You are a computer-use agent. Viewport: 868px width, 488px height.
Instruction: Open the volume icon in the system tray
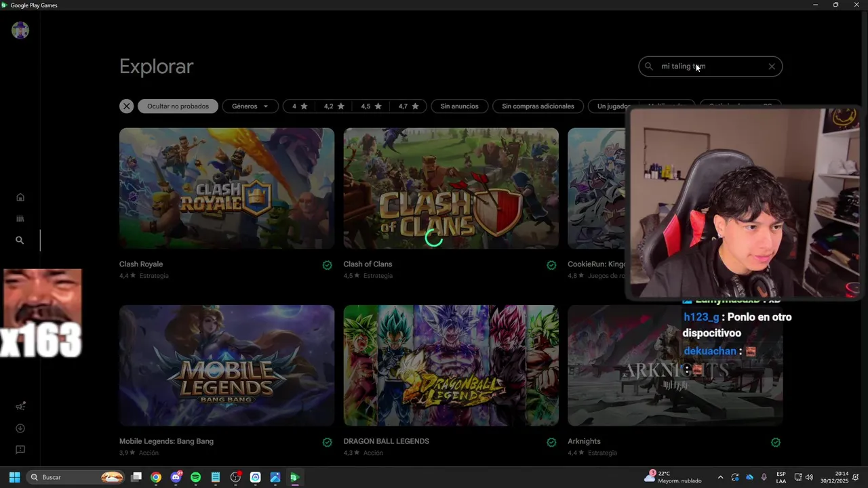click(x=809, y=477)
